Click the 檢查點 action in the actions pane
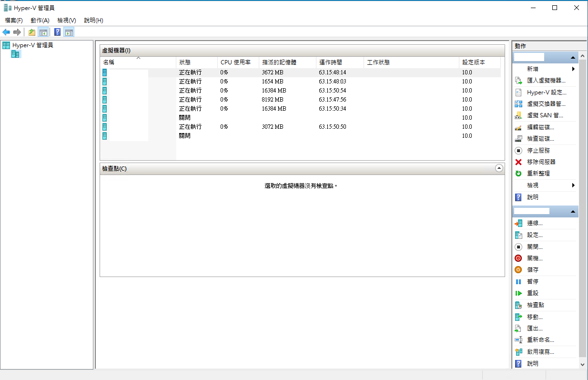 click(536, 305)
